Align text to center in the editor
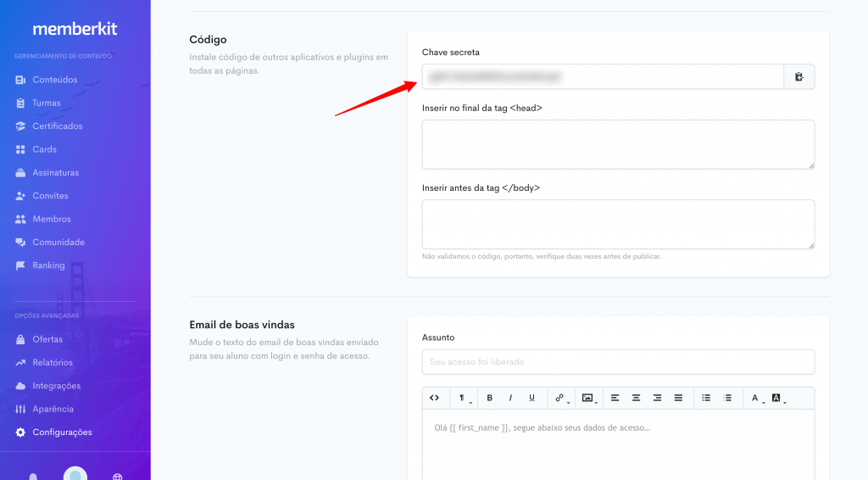The image size is (868, 480). click(x=636, y=398)
